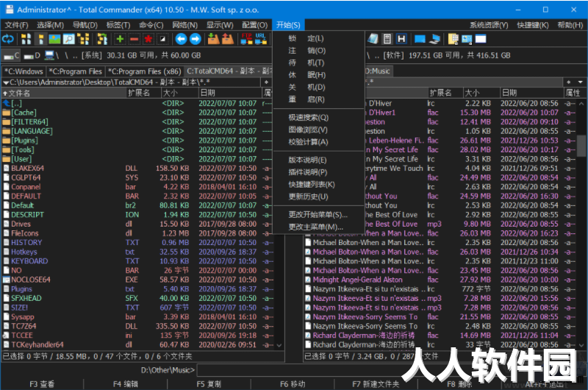Go to parent directory [..] entry

[x=137, y=103]
